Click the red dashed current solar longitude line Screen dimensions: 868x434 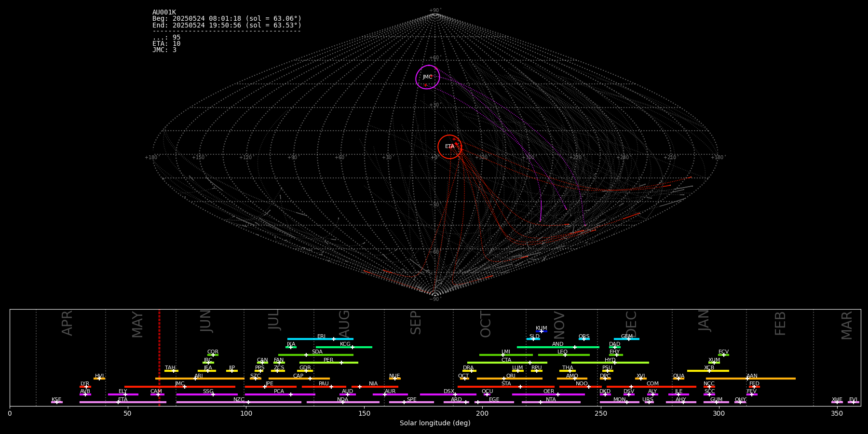[159, 357]
